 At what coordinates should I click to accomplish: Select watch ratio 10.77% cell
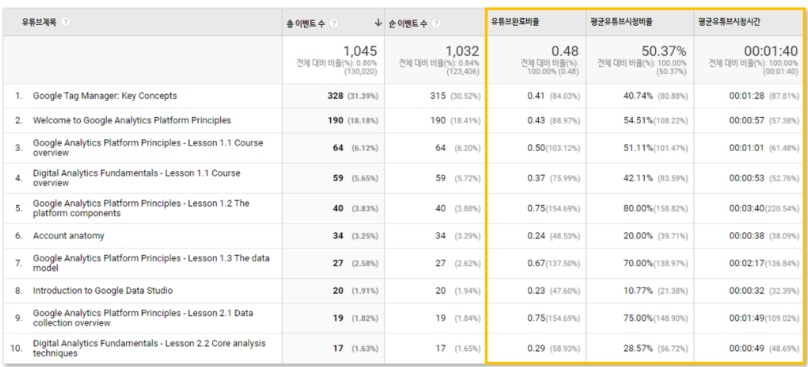tap(638, 291)
